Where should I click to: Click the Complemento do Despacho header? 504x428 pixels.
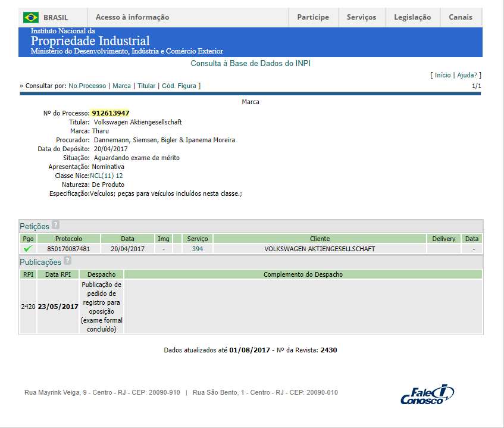(303, 274)
